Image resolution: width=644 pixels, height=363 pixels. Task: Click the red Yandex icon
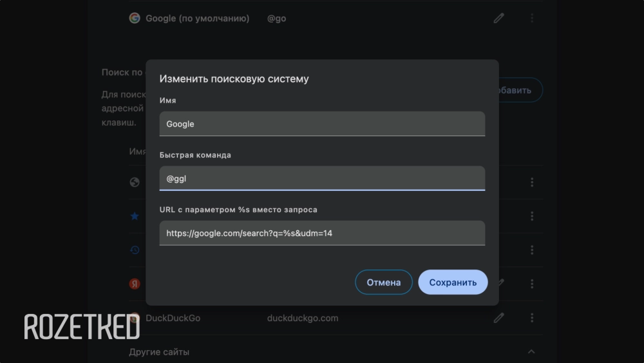coord(135,284)
